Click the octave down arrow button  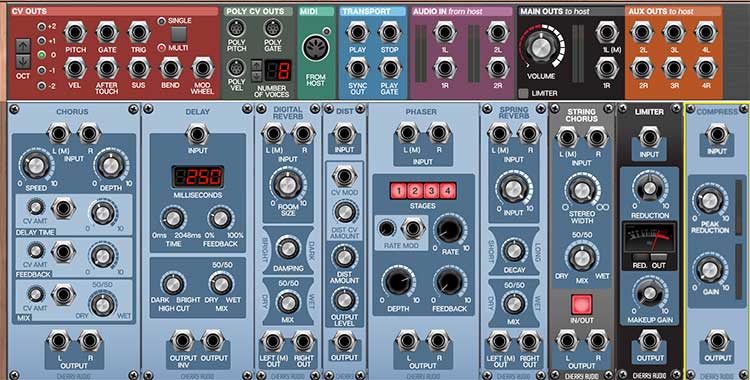(x=23, y=61)
